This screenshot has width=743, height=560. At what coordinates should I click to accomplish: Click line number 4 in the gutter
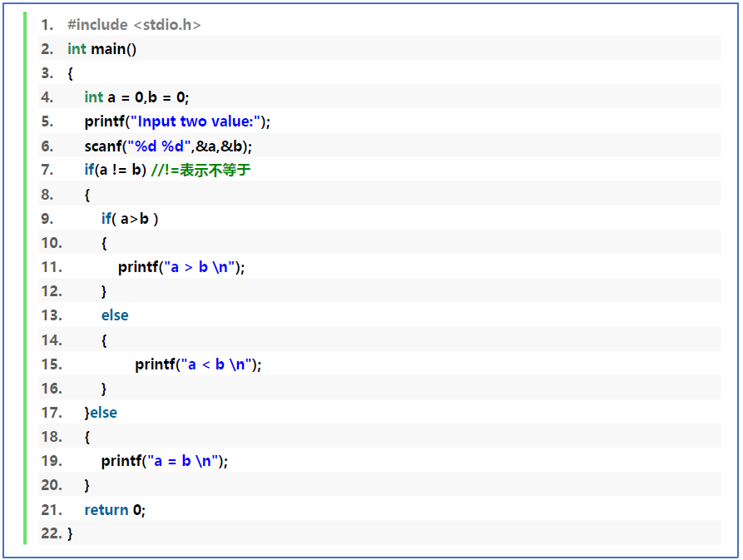tap(47, 97)
